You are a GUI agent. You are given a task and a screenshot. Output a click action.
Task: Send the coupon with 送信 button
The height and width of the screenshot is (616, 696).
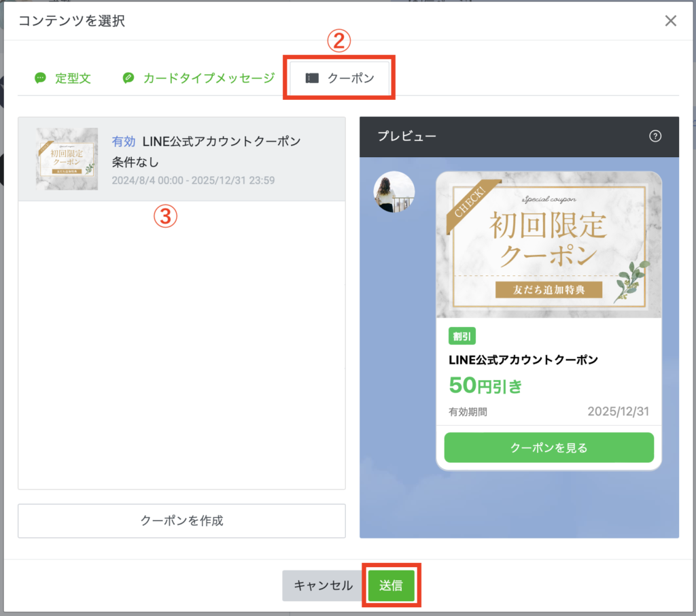pos(391,585)
